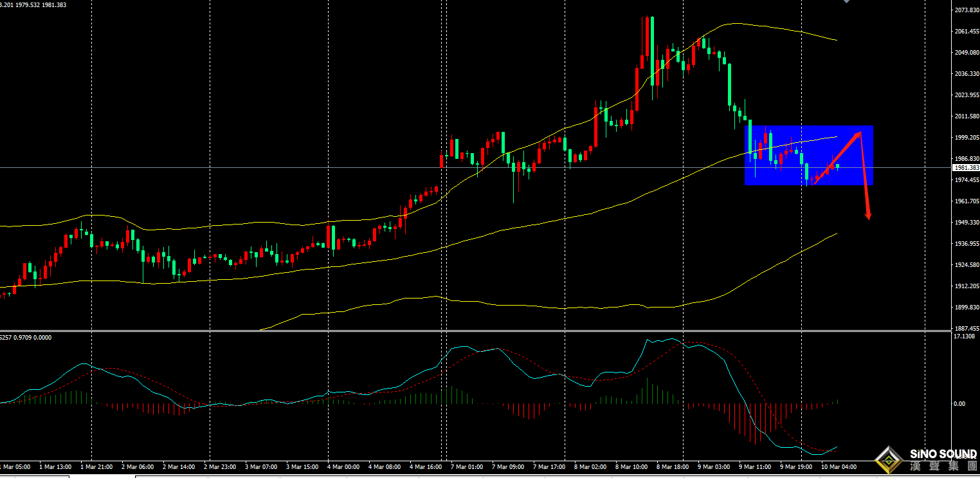Viewport: 980px width, 478px height.
Task: Click the 4 Mar 00:00 time label
Action: (343, 466)
